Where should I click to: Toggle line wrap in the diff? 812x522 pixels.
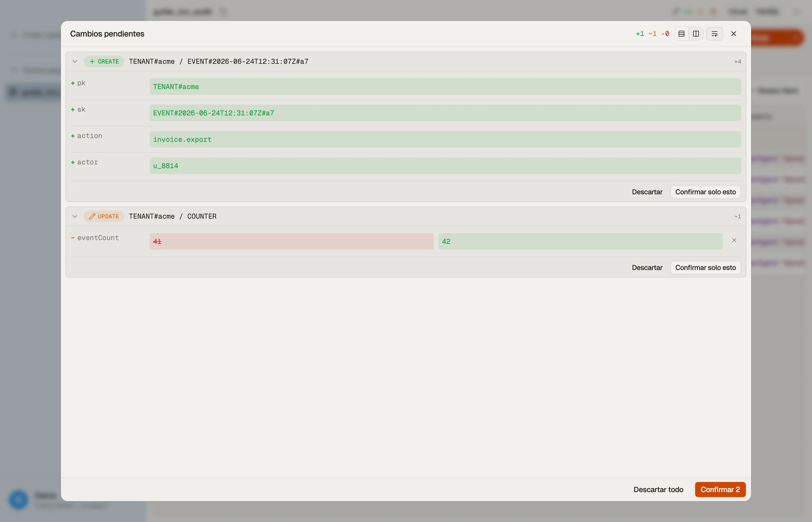click(714, 34)
